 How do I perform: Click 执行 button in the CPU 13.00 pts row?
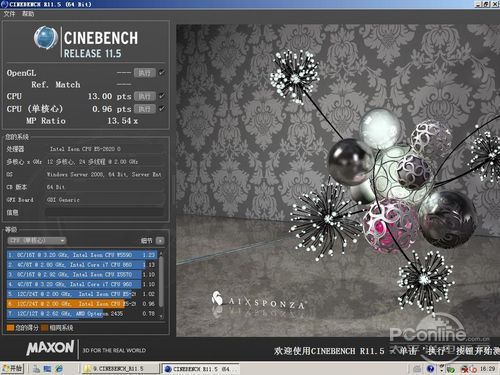coord(145,96)
